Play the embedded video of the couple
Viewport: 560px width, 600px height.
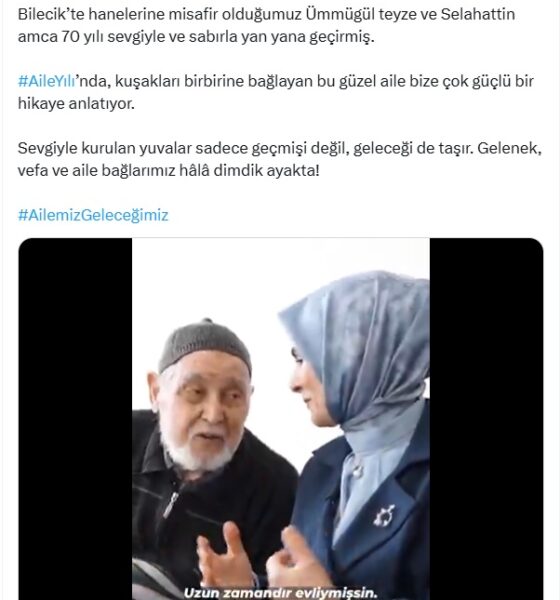click(x=281, y=419)
